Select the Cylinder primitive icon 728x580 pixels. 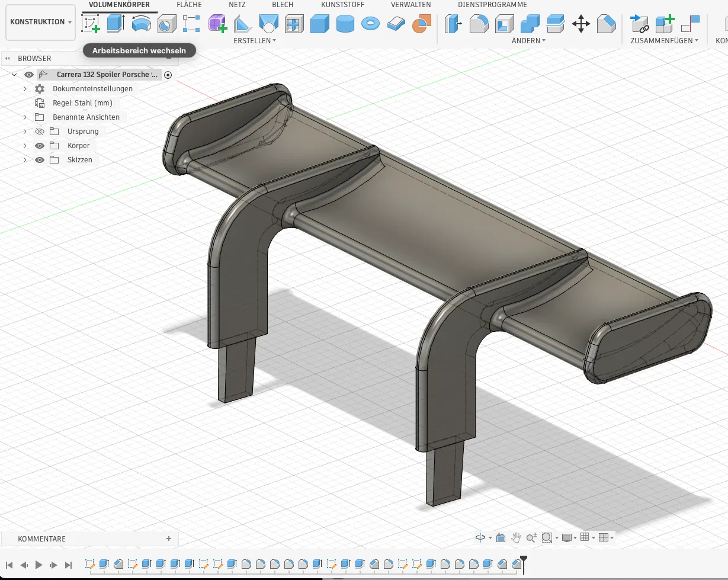pos(345,24)
